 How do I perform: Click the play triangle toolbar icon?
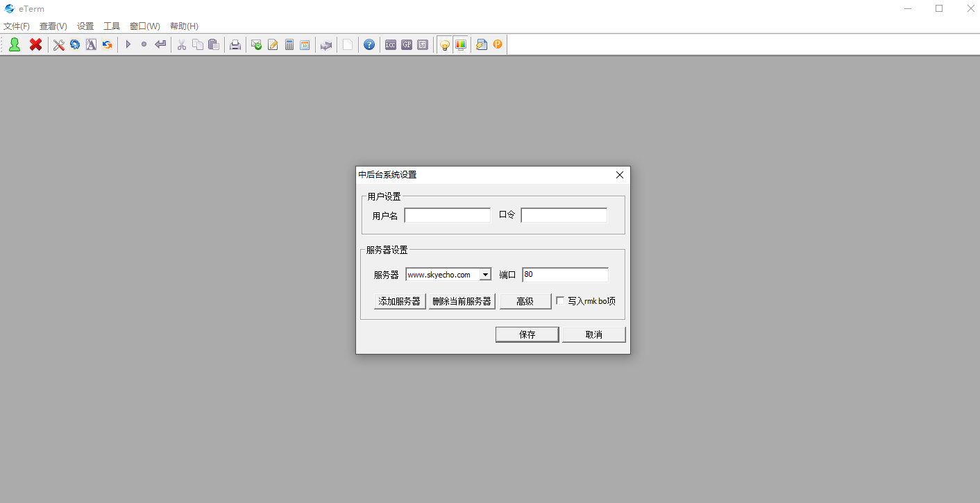128,44
